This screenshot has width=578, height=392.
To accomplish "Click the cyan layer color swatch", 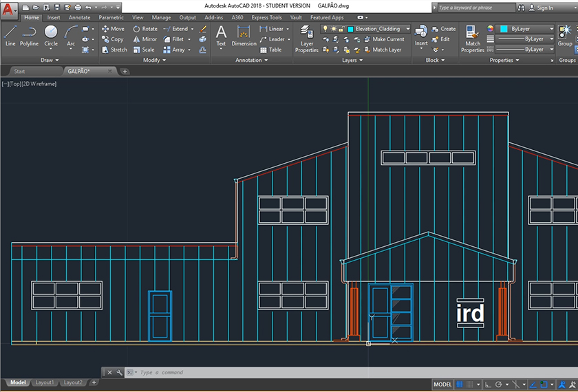I will [x=350, y=30].
